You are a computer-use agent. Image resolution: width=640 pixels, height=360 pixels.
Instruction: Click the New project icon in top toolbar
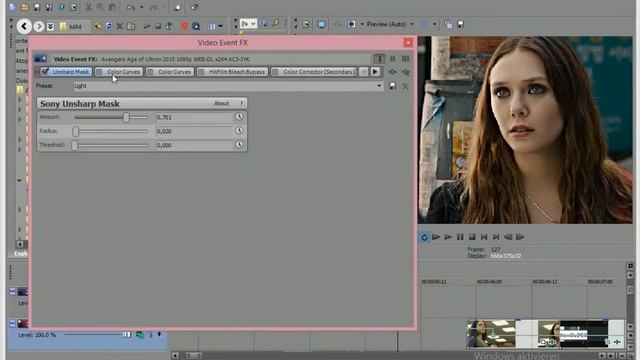pos(12,7)
